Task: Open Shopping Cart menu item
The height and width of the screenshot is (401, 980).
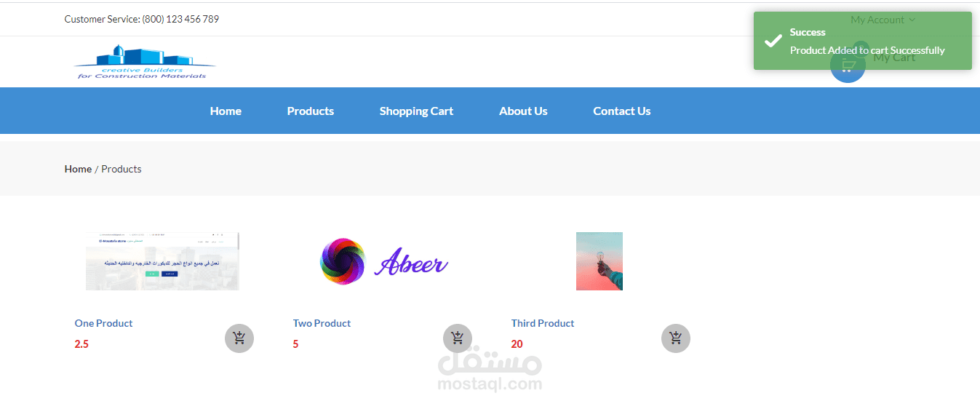Action: [x=416, y=111]
